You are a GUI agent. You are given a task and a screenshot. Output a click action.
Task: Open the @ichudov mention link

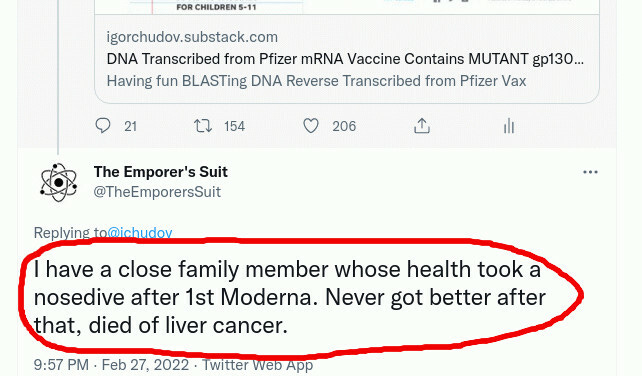[140, 233]
